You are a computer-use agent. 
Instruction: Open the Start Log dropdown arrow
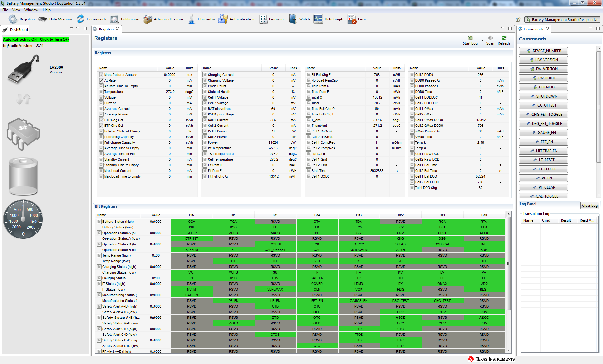pyautogui.click(x=482, y=40)
